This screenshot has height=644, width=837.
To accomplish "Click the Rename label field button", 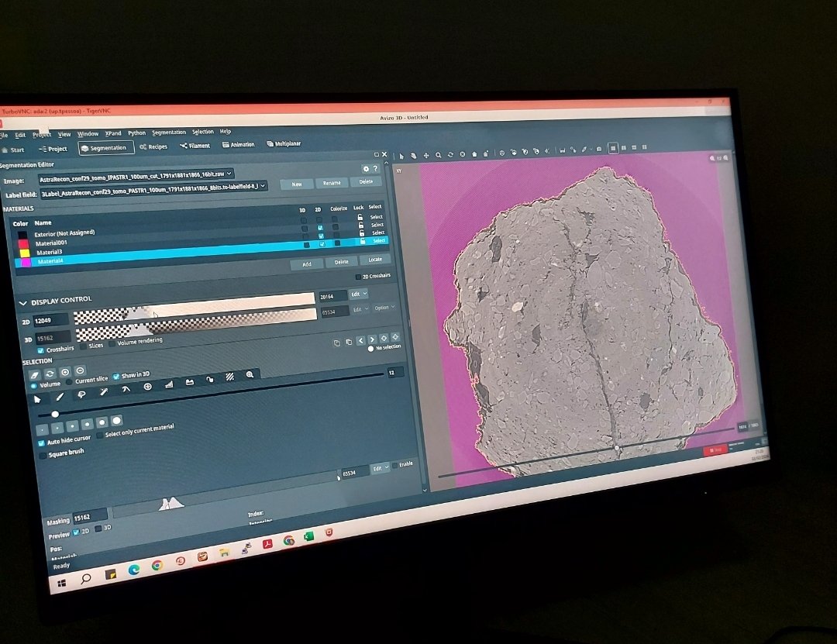I will click(332, 183).
